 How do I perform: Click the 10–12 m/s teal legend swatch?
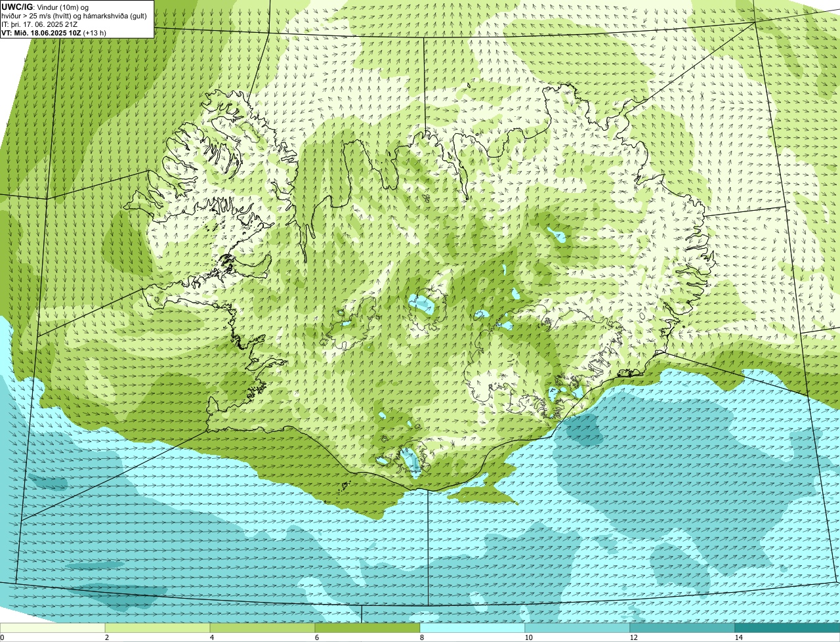pos(577,628)
